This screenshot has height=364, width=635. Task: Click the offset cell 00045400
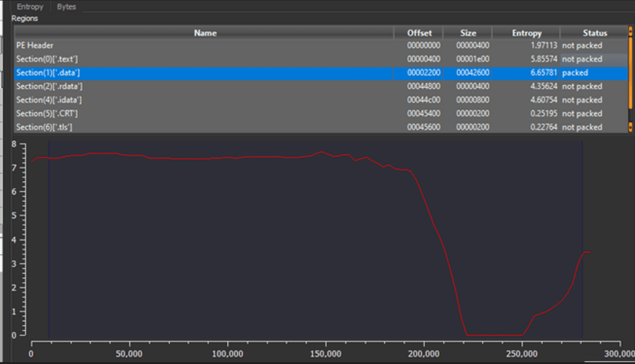pos(424,113)
